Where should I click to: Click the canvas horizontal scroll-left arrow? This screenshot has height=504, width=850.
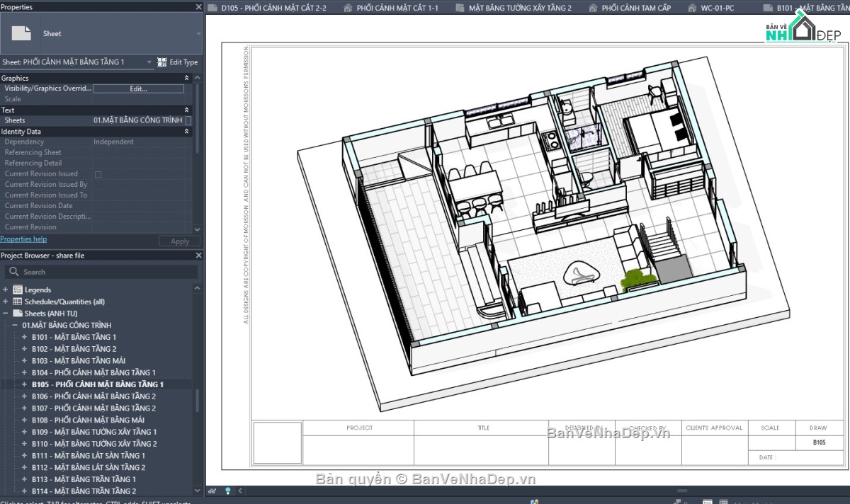240,491
